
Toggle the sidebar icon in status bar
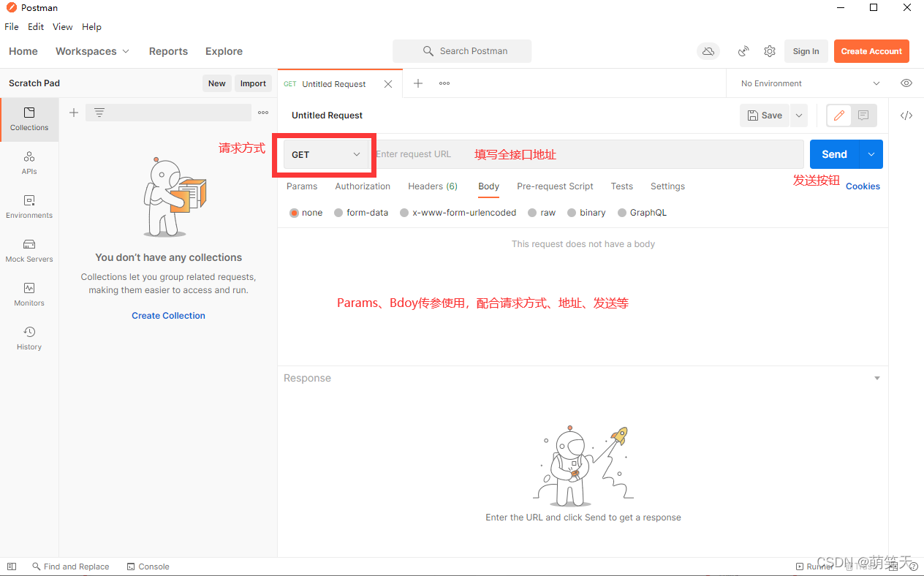click(x=11, y=566)
